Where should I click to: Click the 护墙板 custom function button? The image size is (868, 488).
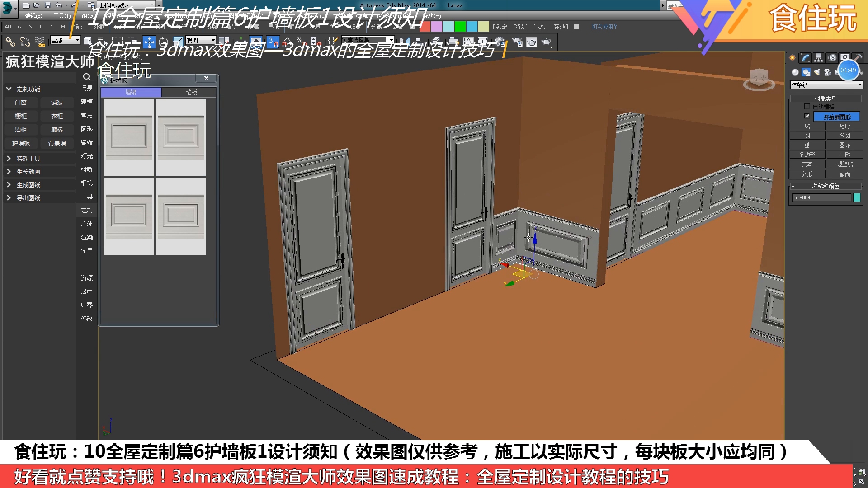(21, 143)
